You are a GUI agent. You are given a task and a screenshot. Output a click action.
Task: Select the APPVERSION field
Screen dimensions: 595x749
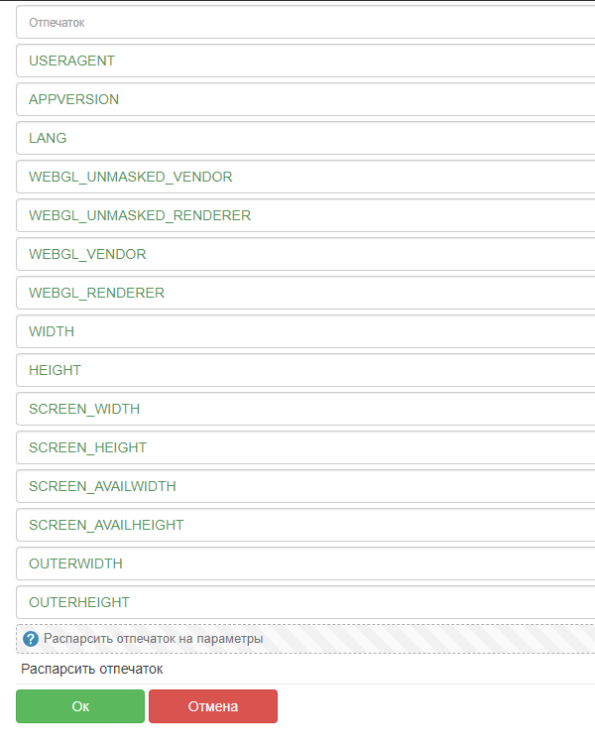tap(306, 99)
